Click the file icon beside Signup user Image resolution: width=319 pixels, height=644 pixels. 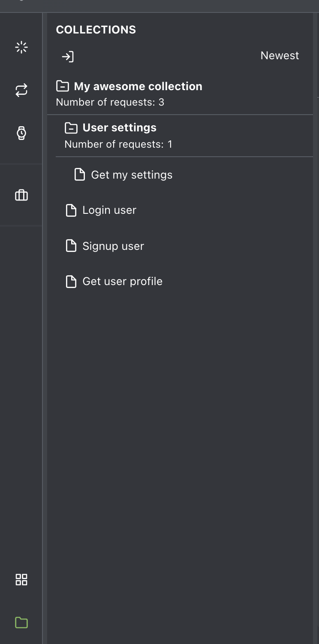click(71, 246)
